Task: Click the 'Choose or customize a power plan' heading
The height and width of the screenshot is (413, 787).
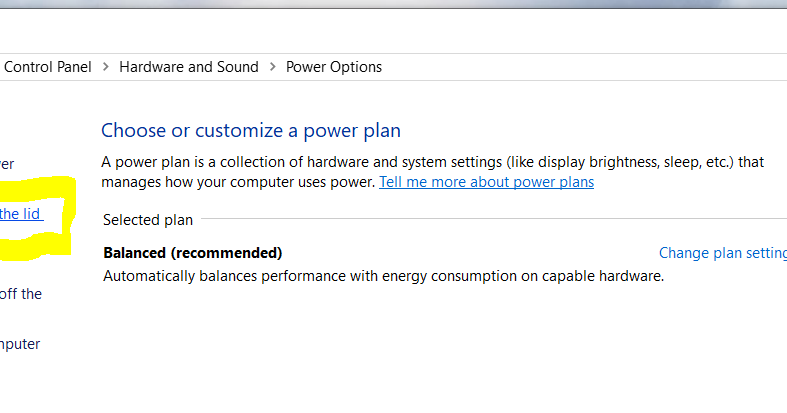Action: point(251,130)
